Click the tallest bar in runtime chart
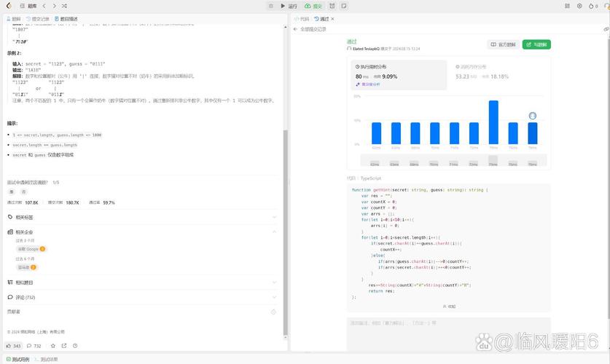This screenshot has height=364, width=610. 493,122
